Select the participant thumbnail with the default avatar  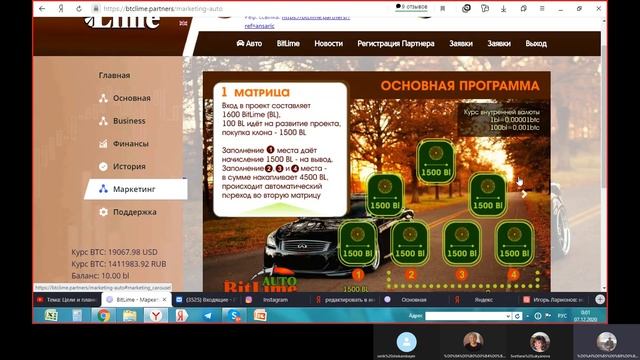407,342
